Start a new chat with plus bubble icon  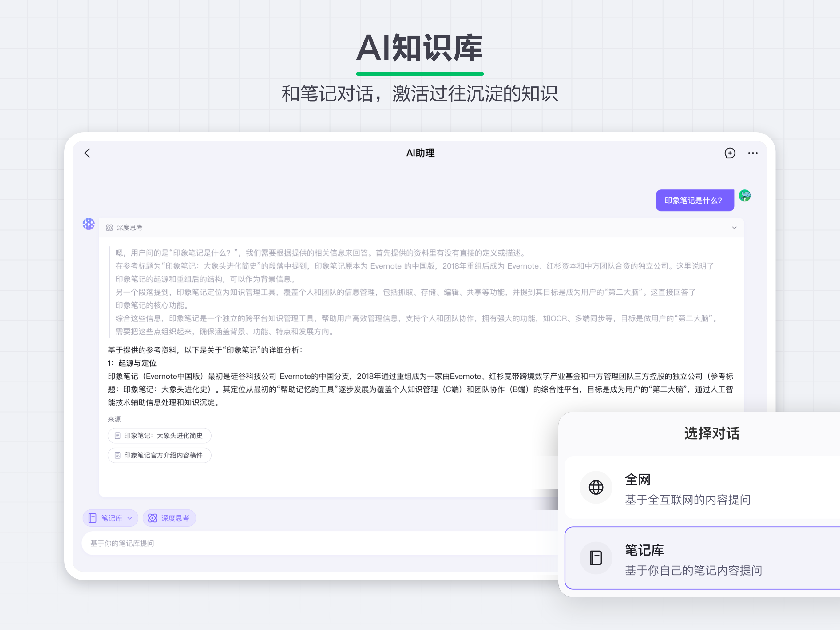tap(730, 153)
